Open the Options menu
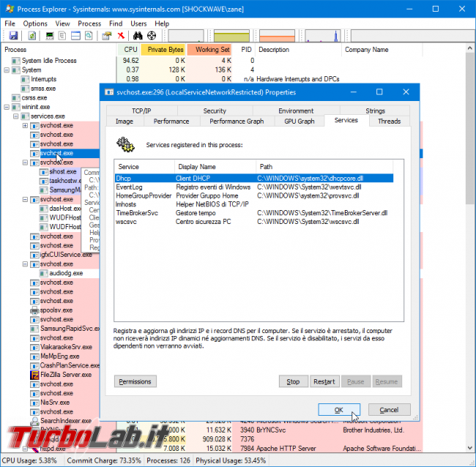Viewport: 476px width, 467px height. click(x=35, y=23)
